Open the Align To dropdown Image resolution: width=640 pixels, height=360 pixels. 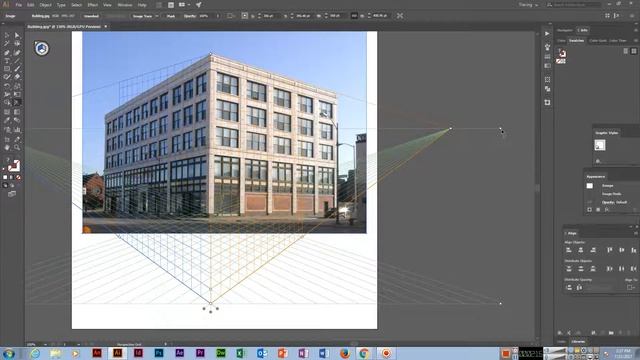631,287
